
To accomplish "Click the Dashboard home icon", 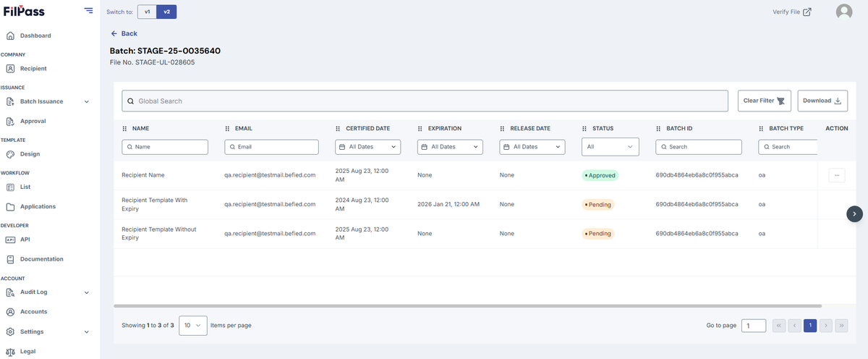I will [10, 35].
